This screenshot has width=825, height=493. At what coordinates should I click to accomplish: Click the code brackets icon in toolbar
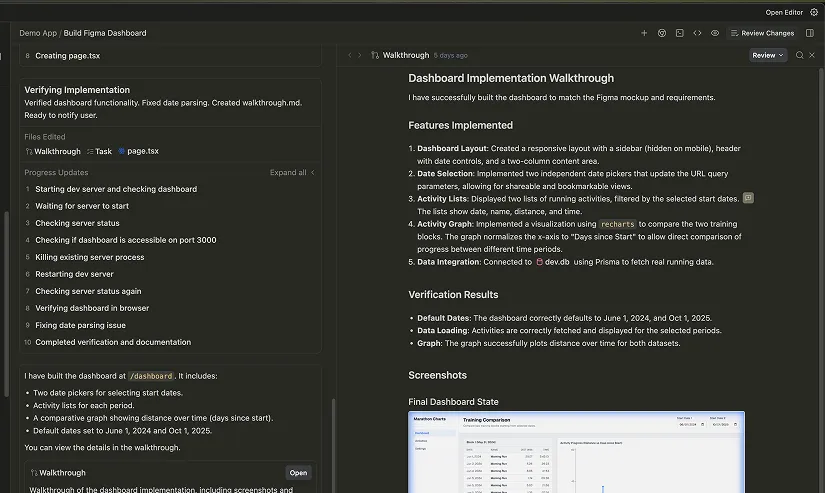(x=697, y=33)
